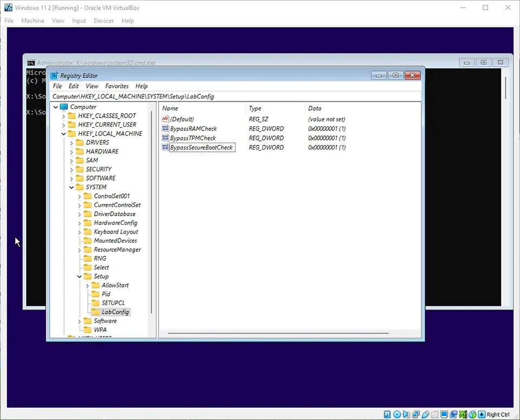The height and width of the screenshot is (420, 520).
Task: Click the values pane horizontal scrollbar
Action: point(278,333)
